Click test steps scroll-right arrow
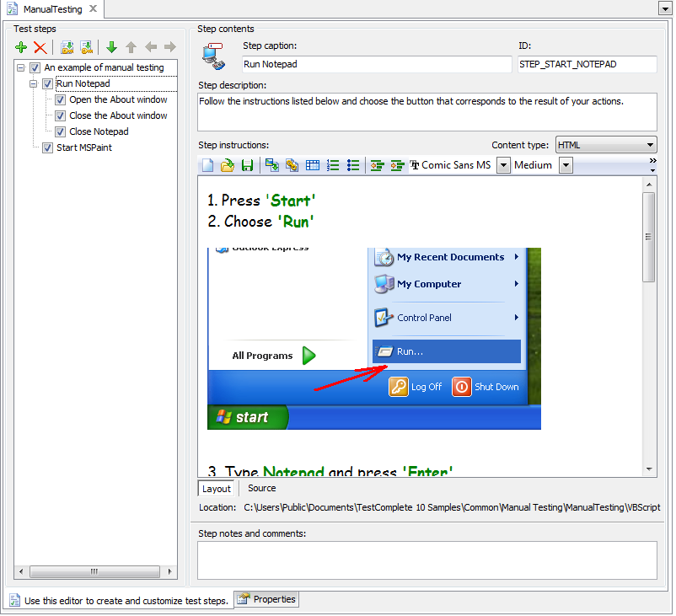Screen dimensions: 676x616 coord(169,571)
